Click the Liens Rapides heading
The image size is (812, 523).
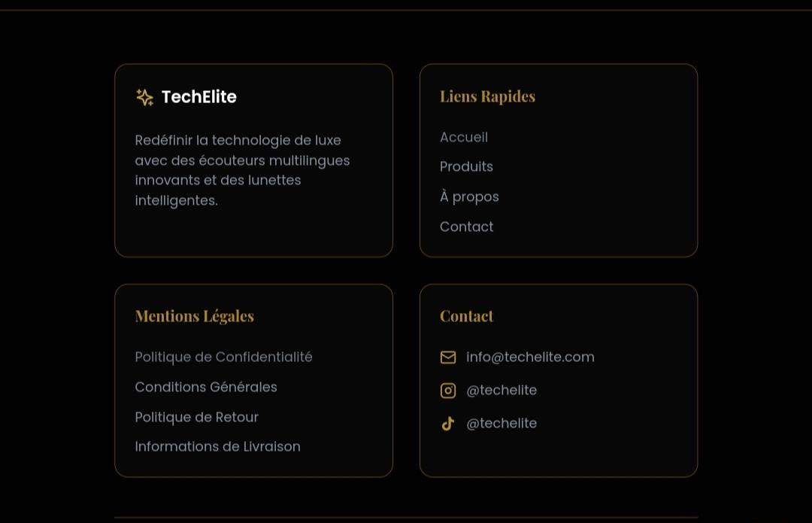coord(487,96)
